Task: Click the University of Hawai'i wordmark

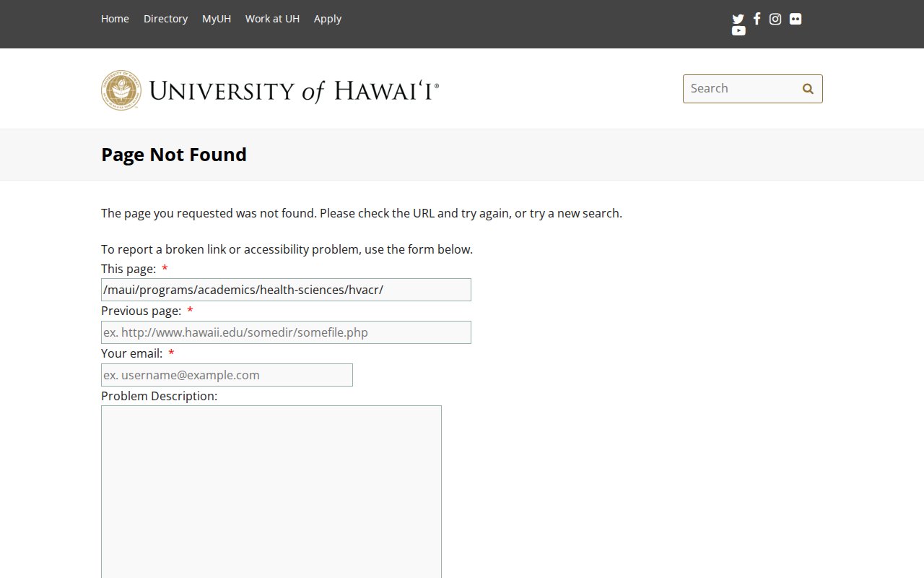Action: pyautogui.click(x=294, y=91)
